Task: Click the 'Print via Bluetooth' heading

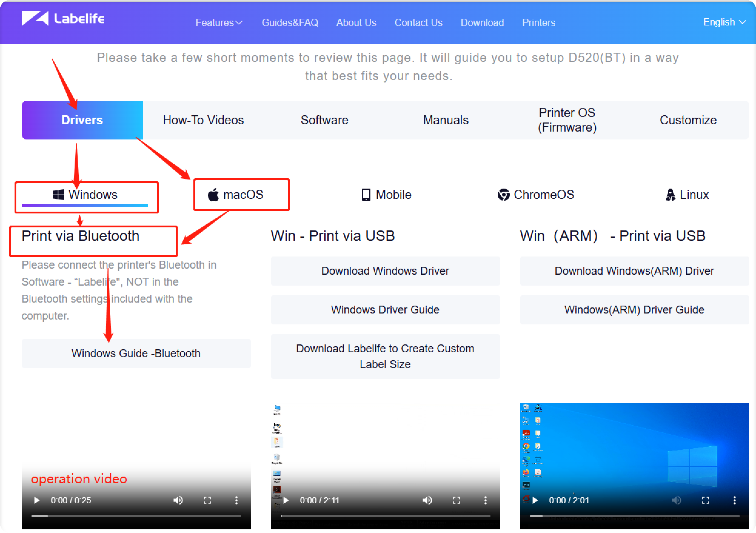Action: (x=81, y=236)
